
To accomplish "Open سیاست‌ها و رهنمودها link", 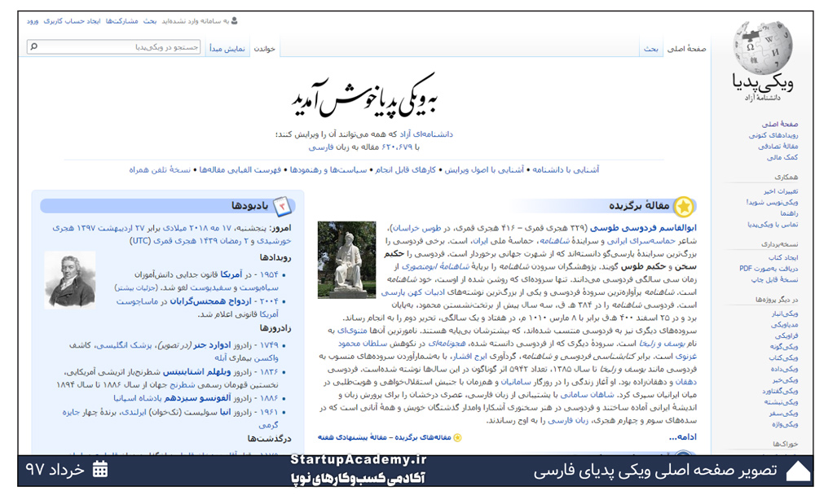I will (x=328, y=169).
